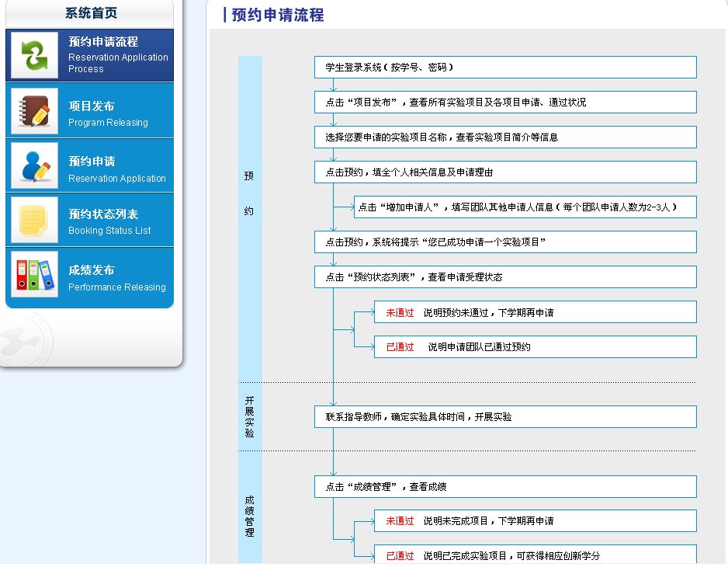Select 成绩发布 Performance Releasing menu item
Image resolution: width=728 pixels, height=567 pixels.
pyautogui.click(x=116, y=277)
